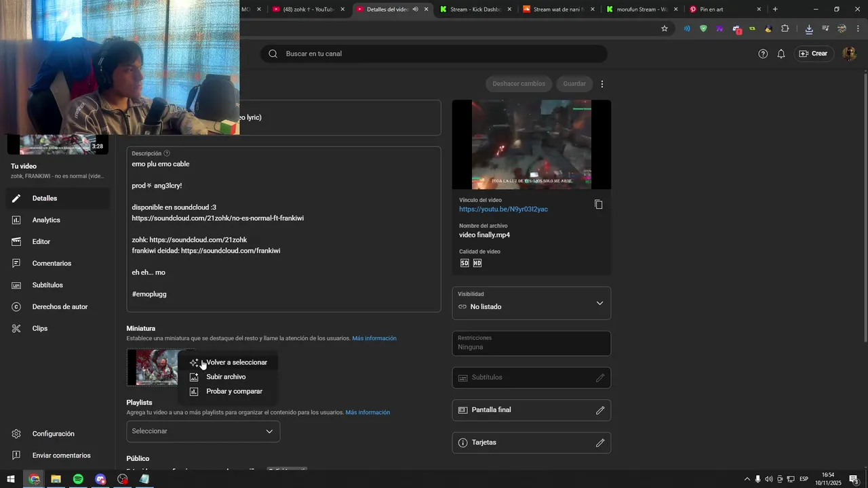This screenshot has width=868, height=488.
Task: Edit Tarjetas with the pencil icon
Action: [600, 443]
